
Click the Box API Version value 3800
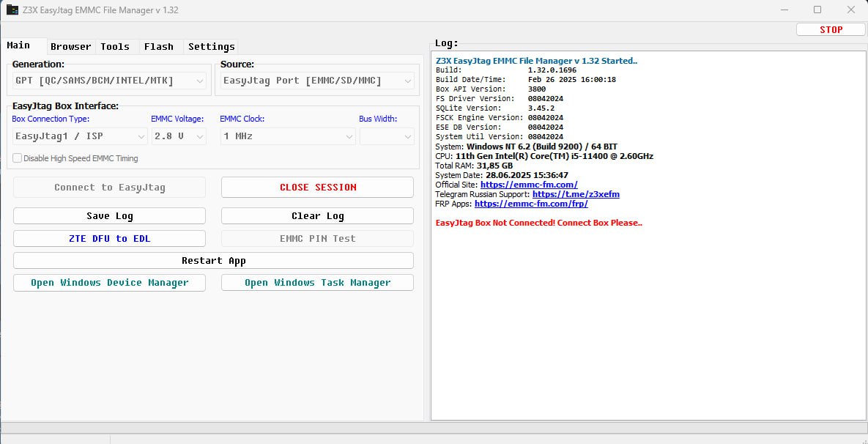coord(536,89)
